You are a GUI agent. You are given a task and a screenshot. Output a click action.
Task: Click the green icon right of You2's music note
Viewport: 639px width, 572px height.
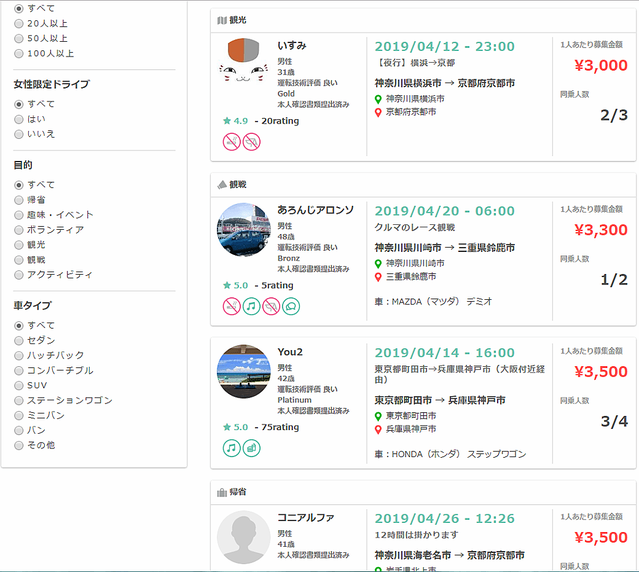click(251, 448)
